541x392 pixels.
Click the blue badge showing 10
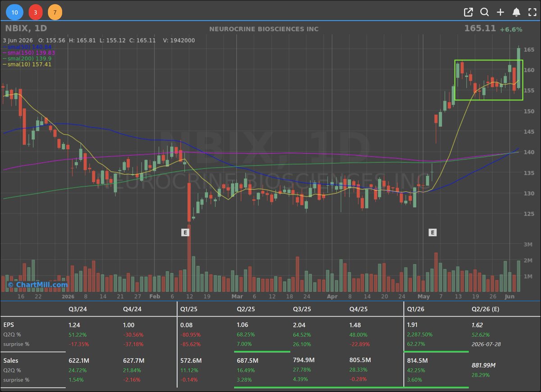[14, 12]
